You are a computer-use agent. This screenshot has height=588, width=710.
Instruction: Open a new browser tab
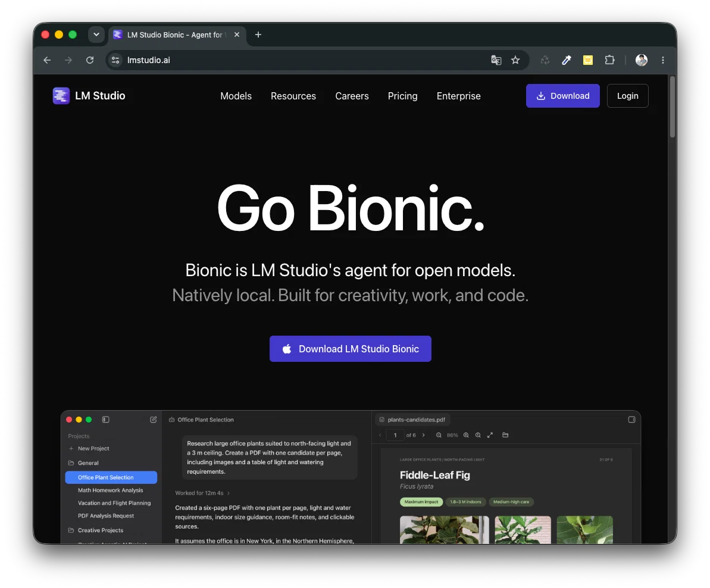[258, 35]
